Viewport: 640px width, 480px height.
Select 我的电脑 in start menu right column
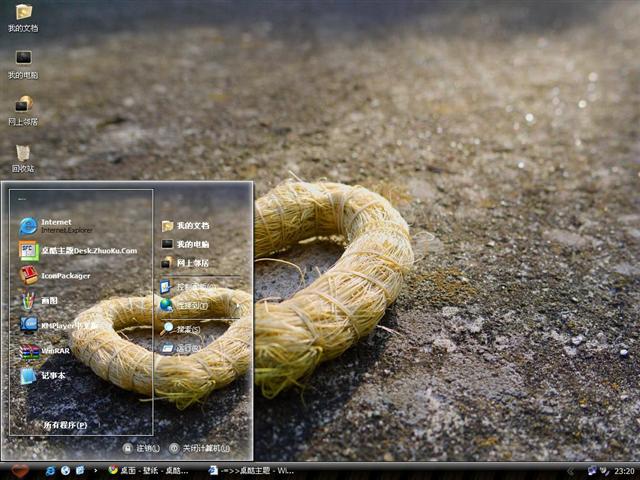click(x=186, y=244)
